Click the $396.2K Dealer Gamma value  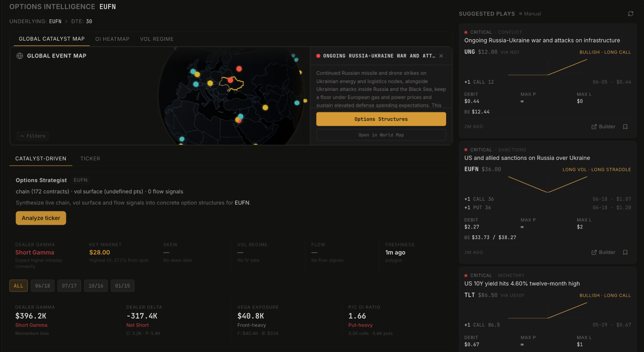(31, 316)
